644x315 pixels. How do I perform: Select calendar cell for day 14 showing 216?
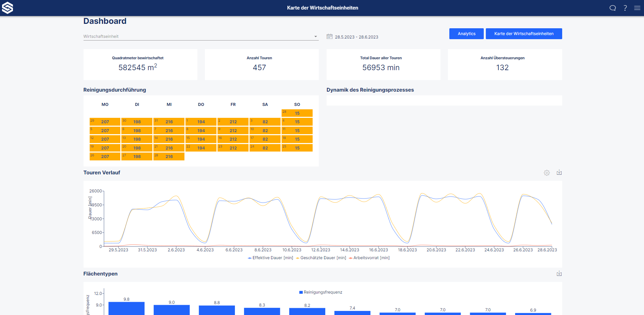[169, 139]
